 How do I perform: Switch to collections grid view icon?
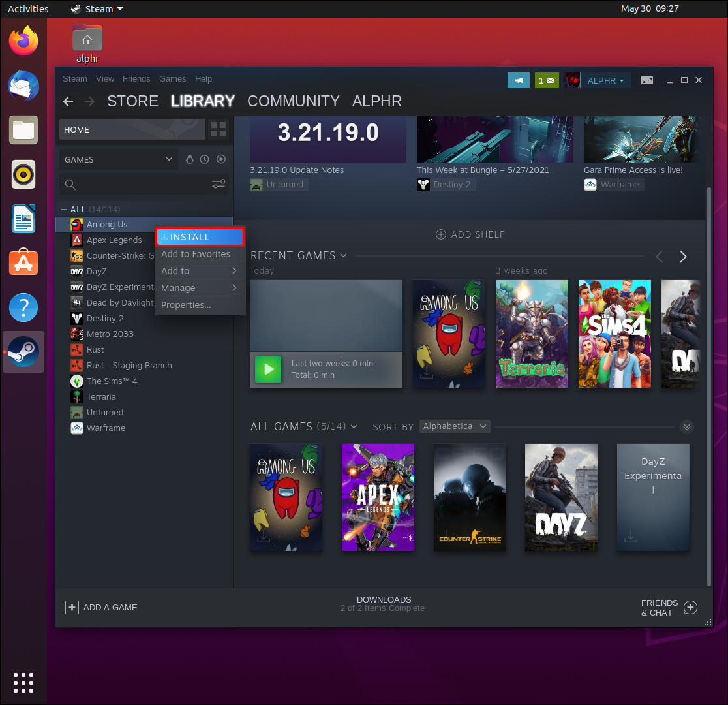(x=219, y=129)
